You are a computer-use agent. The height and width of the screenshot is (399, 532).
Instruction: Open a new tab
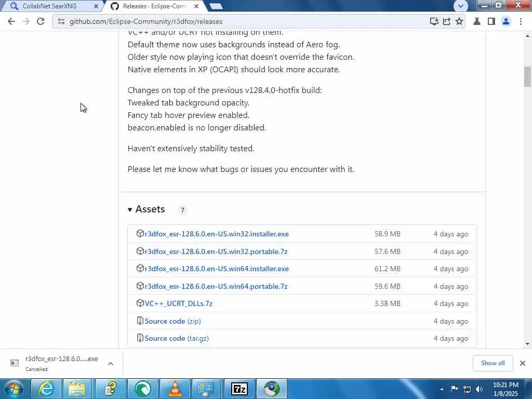(x=216, y=6)
